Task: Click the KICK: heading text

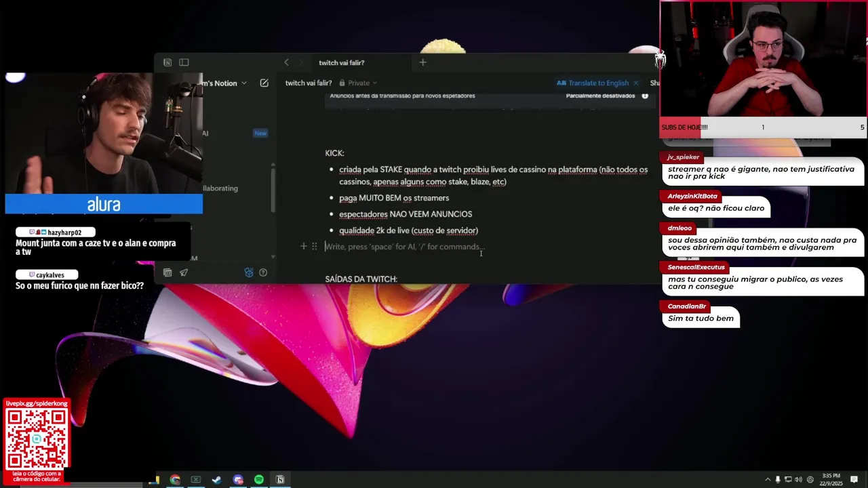Action: click(334, 153)
